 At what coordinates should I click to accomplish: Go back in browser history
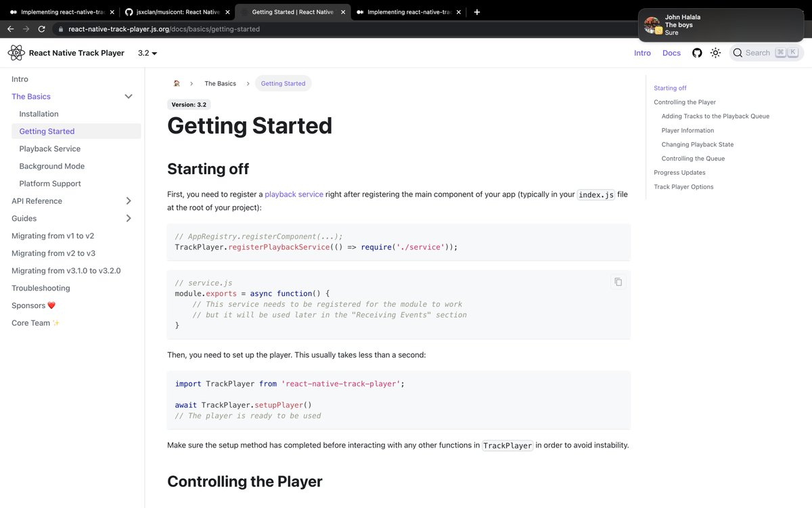[x=10, y=29]
